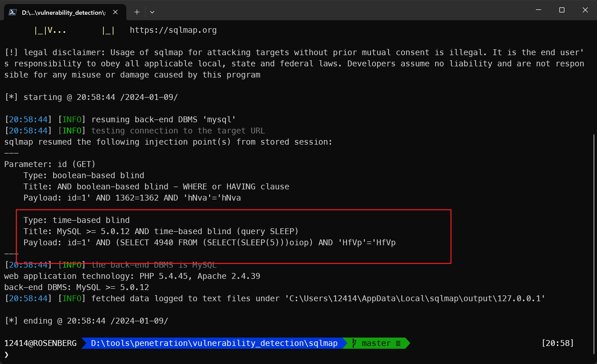Open a new terminal tab with plus
The height and width of the screenshot is (364, 597).
pyautogui.click(x=137, y=12)
